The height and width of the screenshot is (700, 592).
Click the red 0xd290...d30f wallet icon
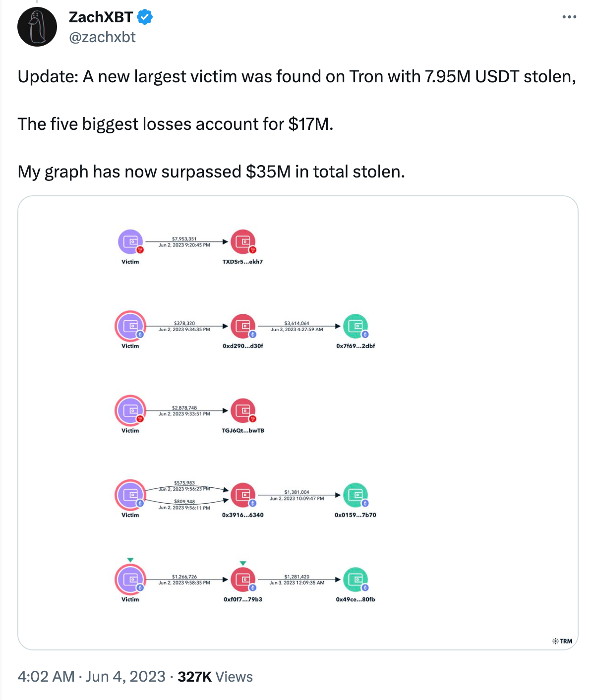tap(243, 326)
